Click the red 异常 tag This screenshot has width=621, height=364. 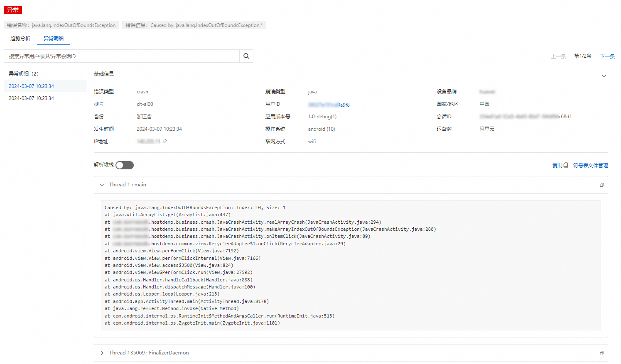(x=13, y=10)
